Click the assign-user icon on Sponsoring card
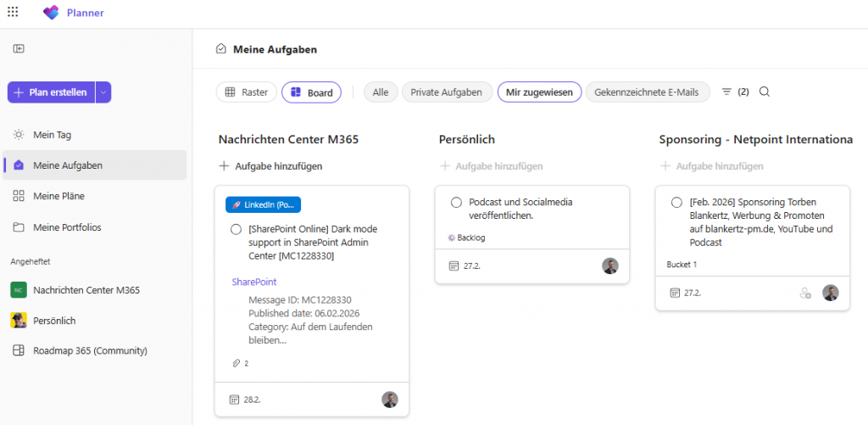The width and height of the screenshot is (868, 425). click(x=805, y=293)
